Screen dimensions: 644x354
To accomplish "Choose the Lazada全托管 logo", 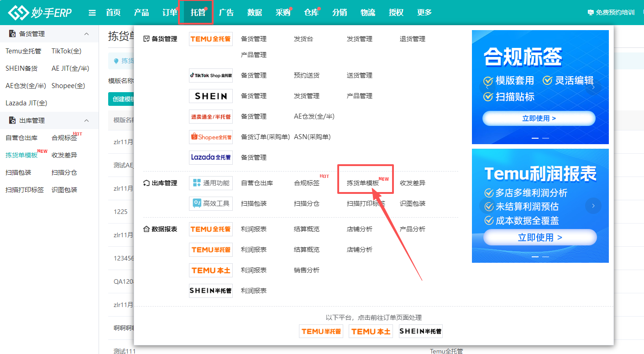I will tap(211, 157).
